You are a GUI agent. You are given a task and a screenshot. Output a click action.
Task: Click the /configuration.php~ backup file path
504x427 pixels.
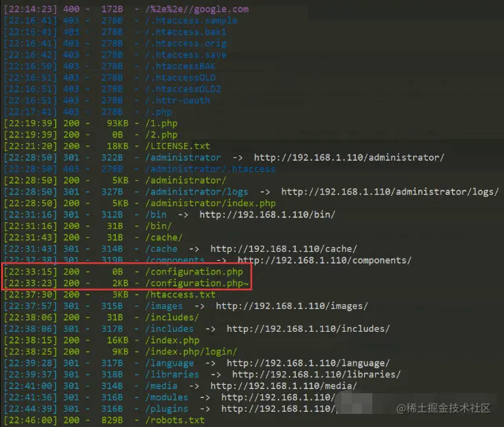[x=196, y=284]
